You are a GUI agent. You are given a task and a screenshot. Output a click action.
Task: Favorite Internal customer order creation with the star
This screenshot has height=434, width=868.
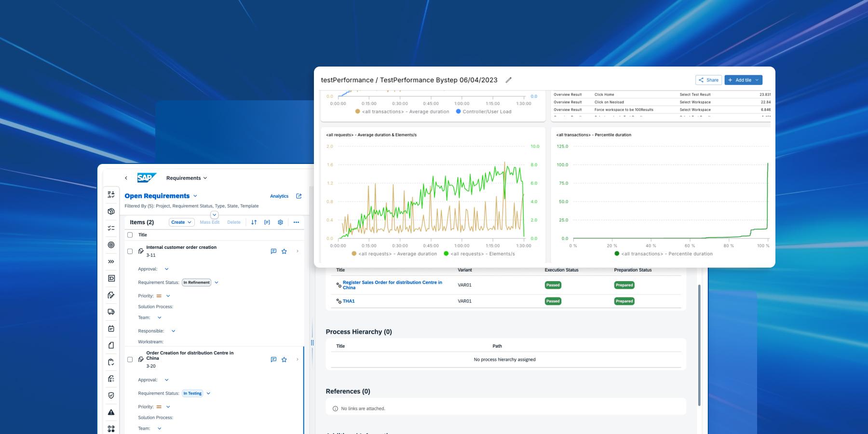284,251
